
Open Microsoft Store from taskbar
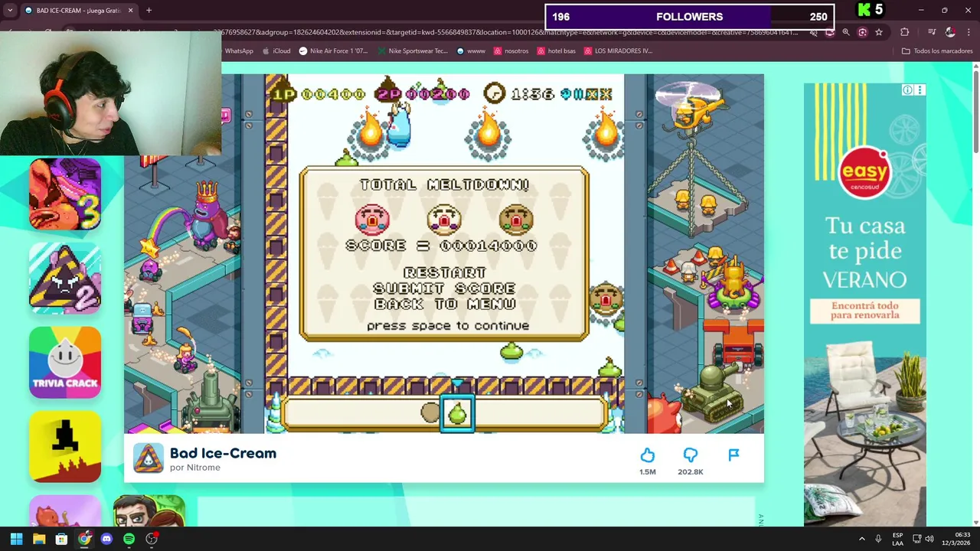pos(61,539)
